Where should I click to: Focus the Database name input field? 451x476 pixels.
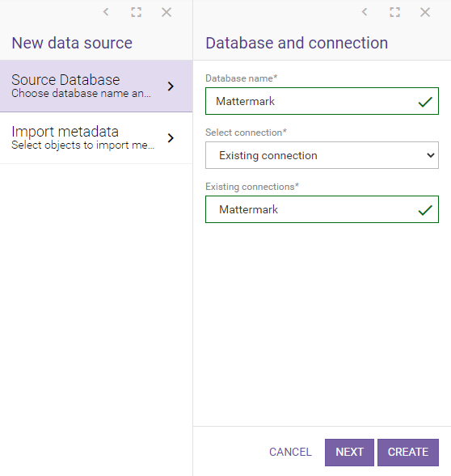click(322, 101)
